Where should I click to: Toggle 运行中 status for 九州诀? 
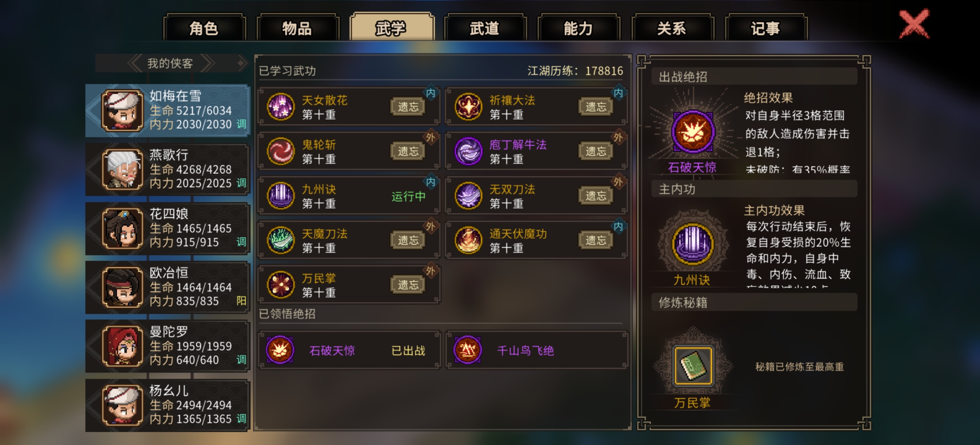408,196
